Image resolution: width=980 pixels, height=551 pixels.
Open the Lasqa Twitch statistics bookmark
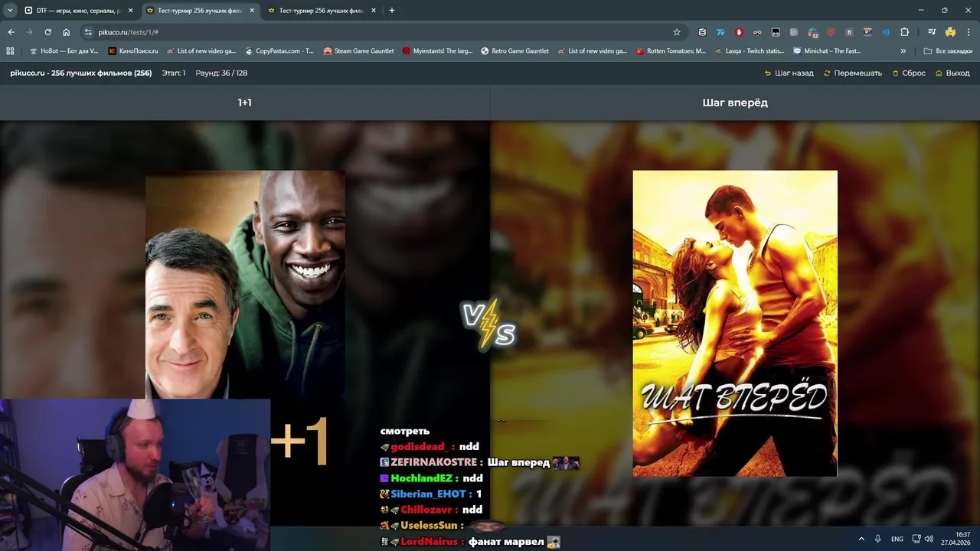(749, 51)
